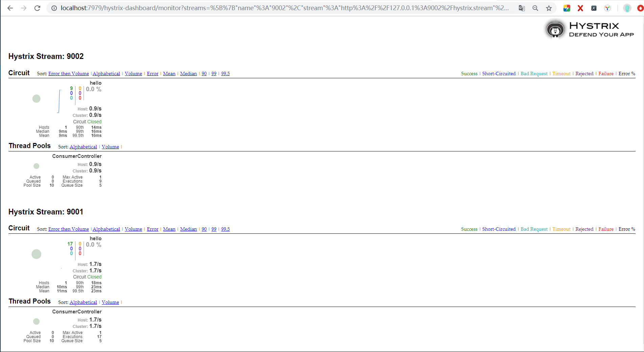Click the 9002 hello circuit name

[95, 83]
